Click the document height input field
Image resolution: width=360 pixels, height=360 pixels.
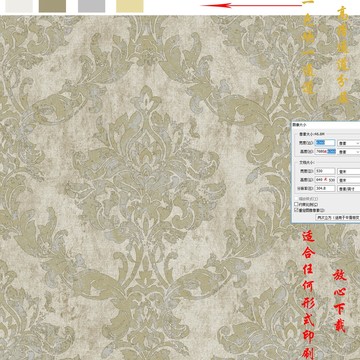(325, 180)
